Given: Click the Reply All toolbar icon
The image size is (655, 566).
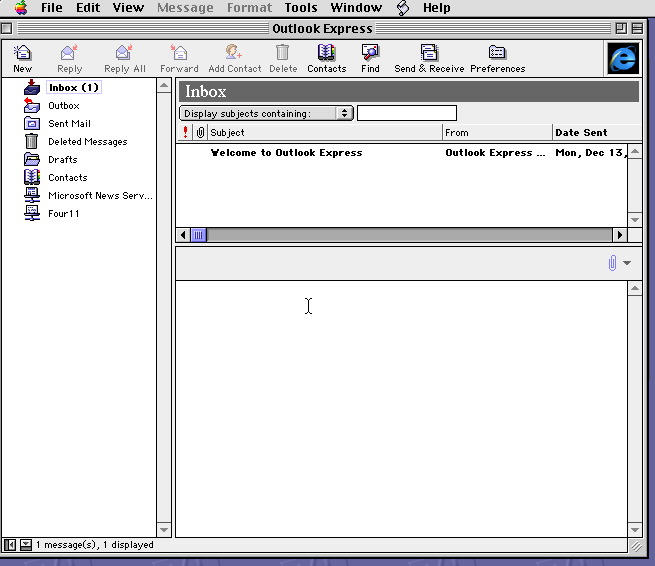Looking at the screenshot, I should click(124, 53).
